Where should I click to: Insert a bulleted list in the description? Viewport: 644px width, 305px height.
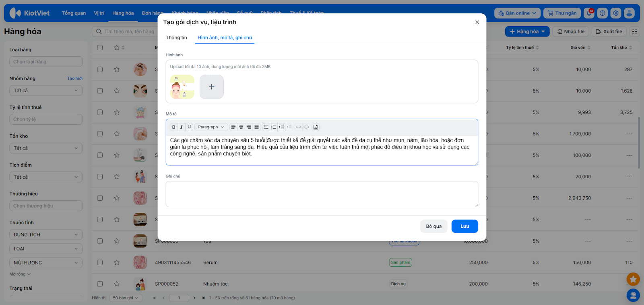(x=266, y=127)
